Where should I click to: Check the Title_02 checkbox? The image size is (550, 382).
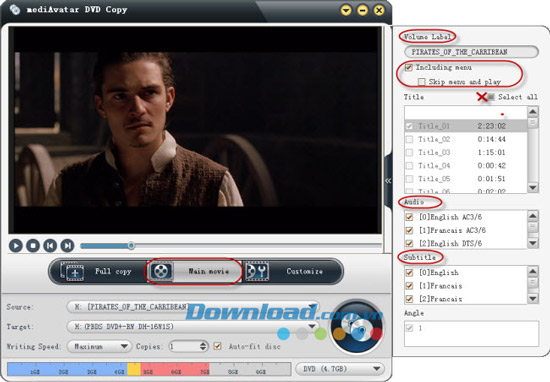(409, 140)
